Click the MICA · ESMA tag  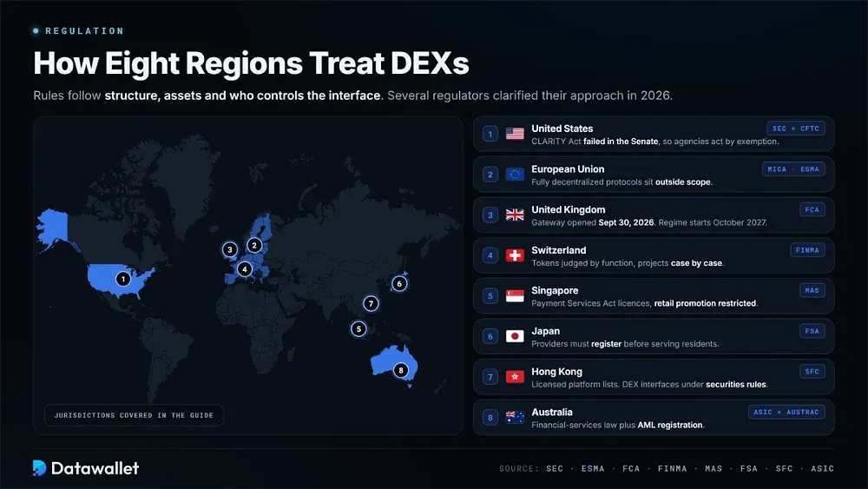793,169
